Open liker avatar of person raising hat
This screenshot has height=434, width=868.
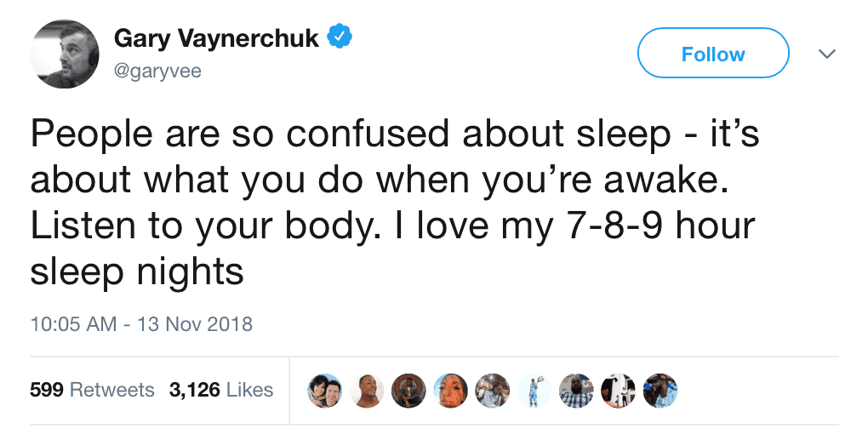click(x=534, y=391)
